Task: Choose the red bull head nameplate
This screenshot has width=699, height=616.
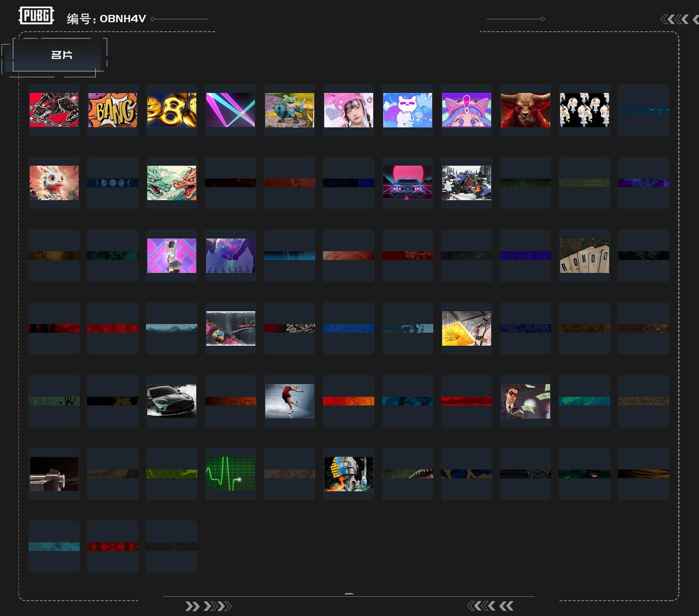Action: [526, 110]
